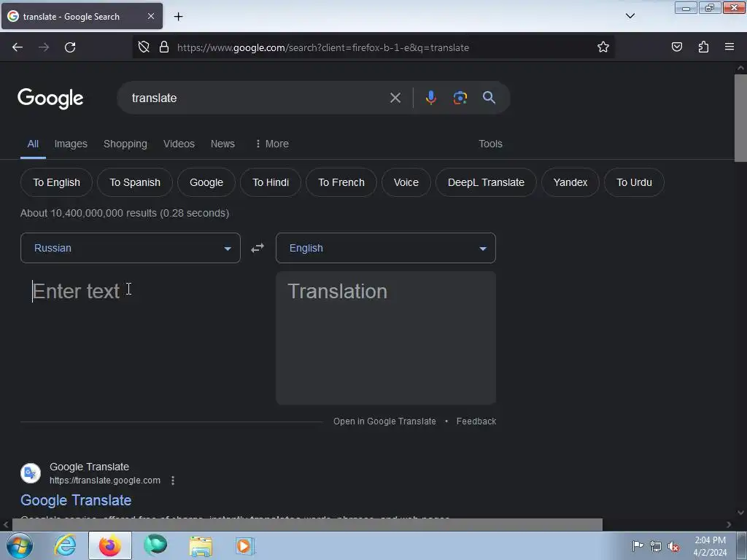747x560 pixels.
Task: Switch to the Videos tab
Action: [x=179, y=144]
